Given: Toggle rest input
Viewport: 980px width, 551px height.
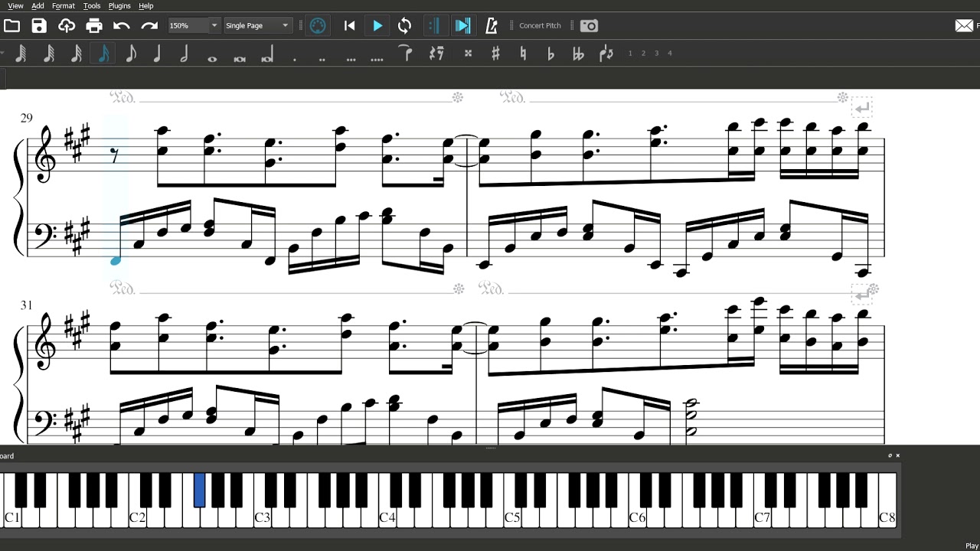Looking at the screenshot, I should pyautogui.click(x=436, y=54).
